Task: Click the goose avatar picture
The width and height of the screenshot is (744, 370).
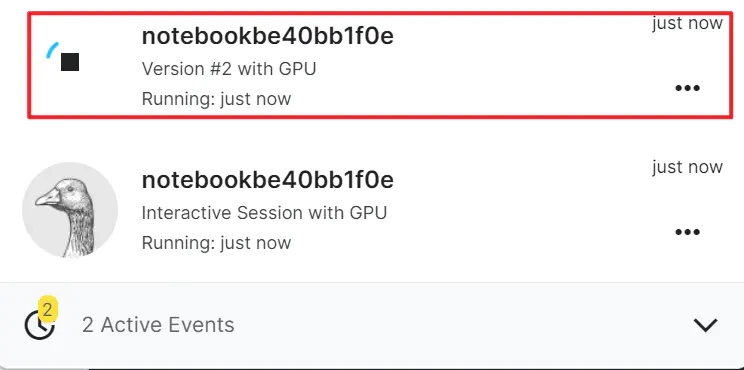Action: coord(70,210)
